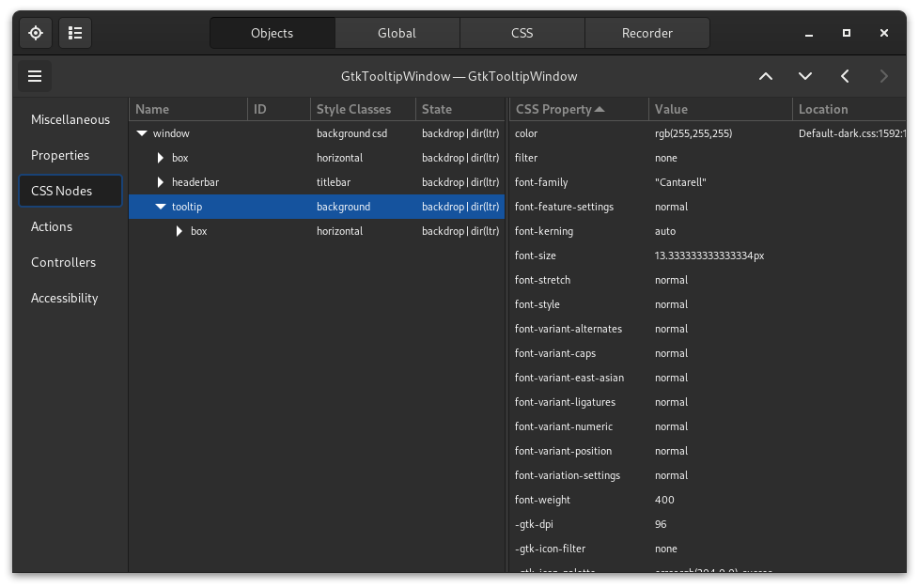
Task: Click the Location column header
Action: tap(849, 110)
